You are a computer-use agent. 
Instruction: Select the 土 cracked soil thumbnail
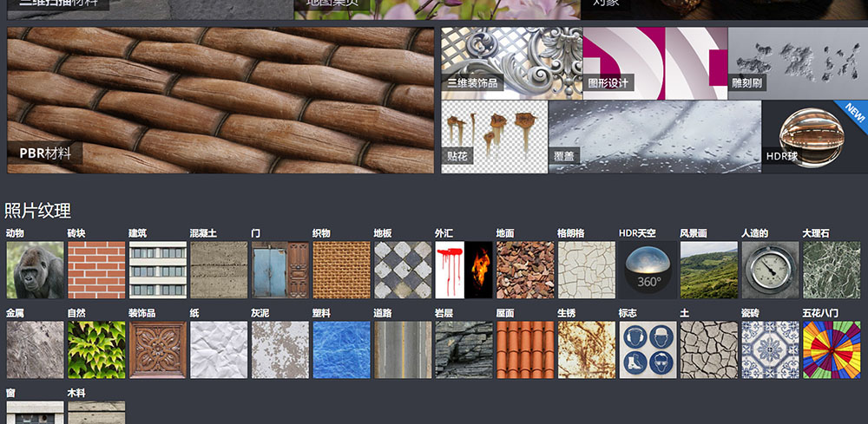click(x=709, y=350)
